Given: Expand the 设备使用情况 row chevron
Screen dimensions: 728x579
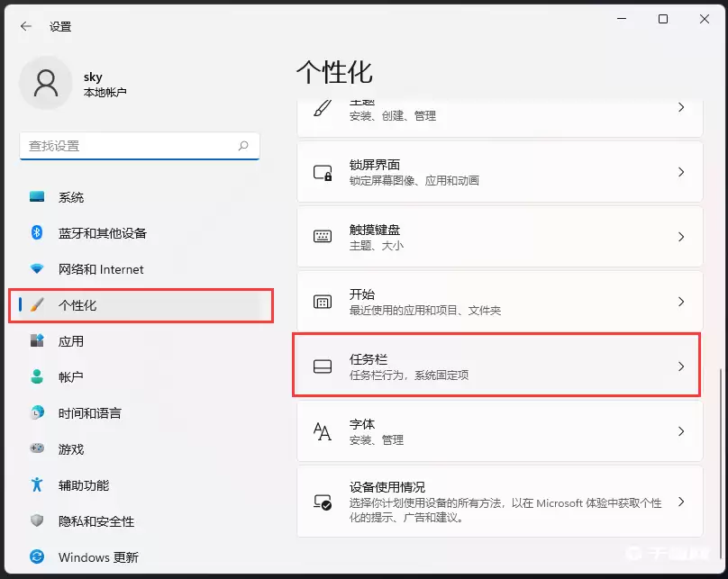Looking at the screenshot, I should click(681, 502).
